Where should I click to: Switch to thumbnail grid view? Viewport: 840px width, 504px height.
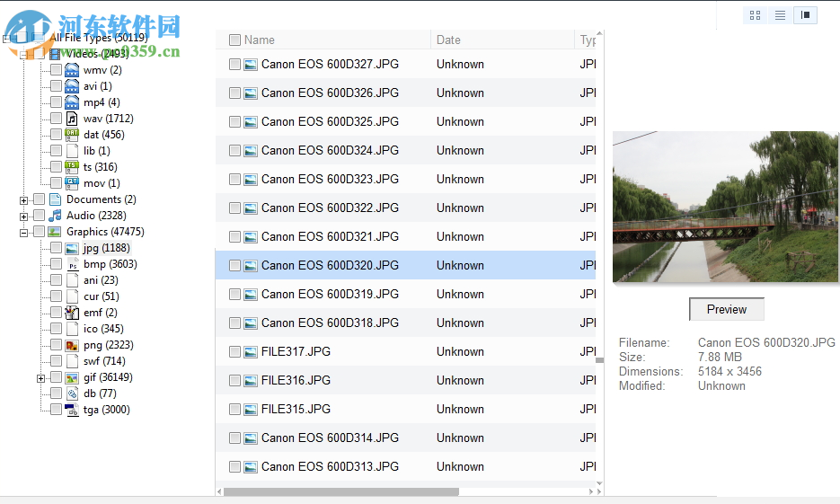[x=755, y=15]
